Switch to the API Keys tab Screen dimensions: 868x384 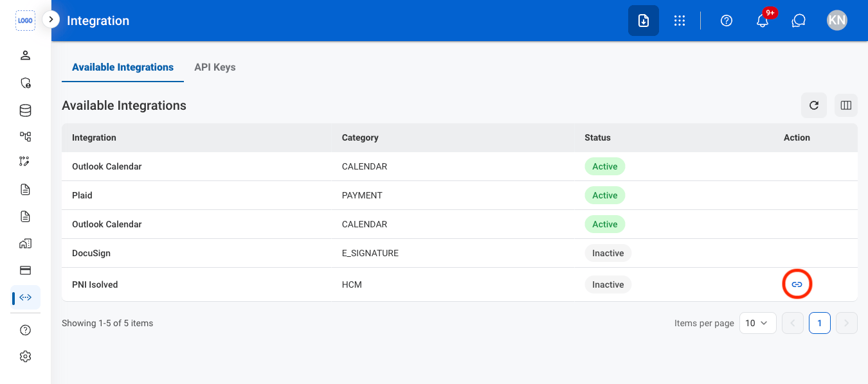tap(215, 67)
